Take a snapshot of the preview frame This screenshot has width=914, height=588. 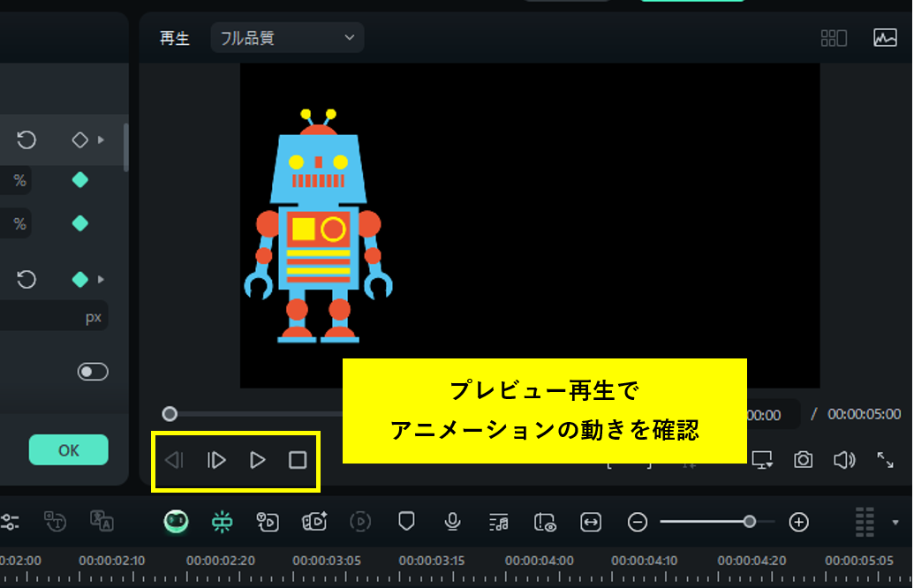[804, 460]
